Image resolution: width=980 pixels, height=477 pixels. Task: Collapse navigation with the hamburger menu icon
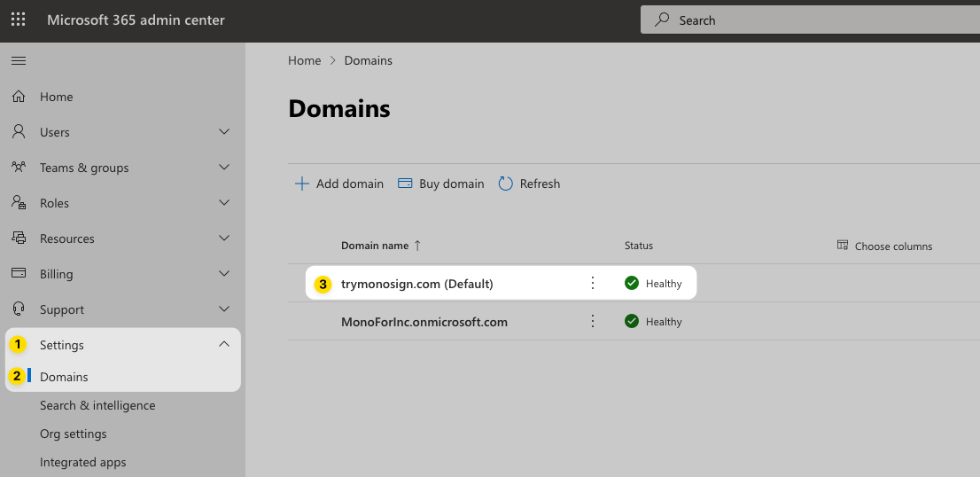click(x=19, y=60)
